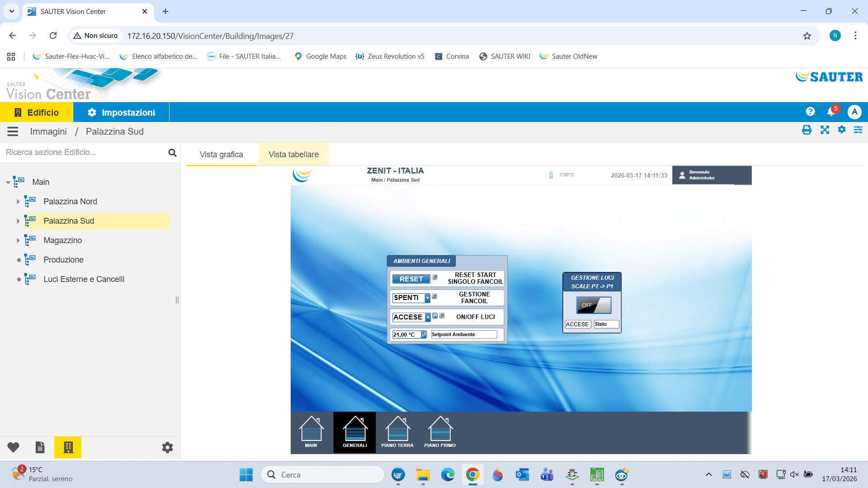Click the fullscreen expand icon
This screenshot has width=868, height=488.
[825, 130]
